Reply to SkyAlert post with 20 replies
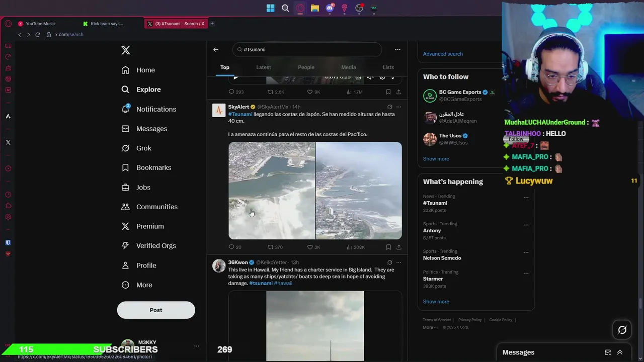 point(235,247)
